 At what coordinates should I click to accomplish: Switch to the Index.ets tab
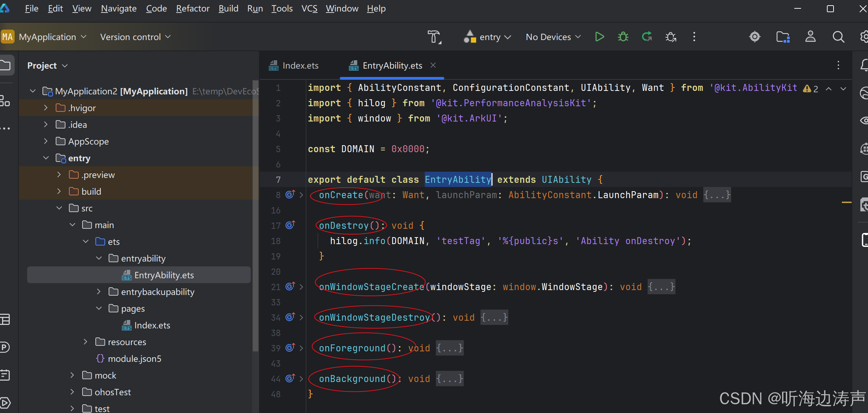(x=294, y=65)
